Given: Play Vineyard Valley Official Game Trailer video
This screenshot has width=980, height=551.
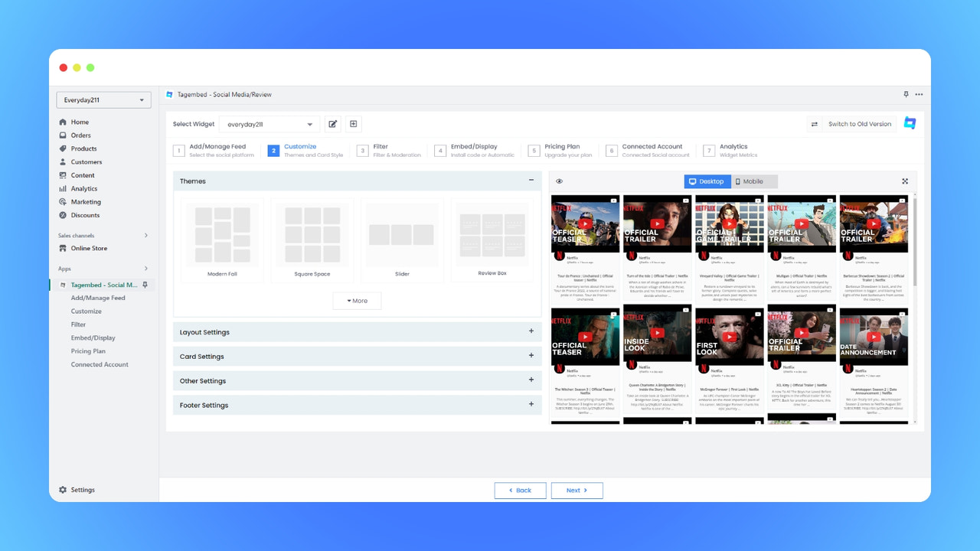Looking at the screenshot, I should click(730, 224).
